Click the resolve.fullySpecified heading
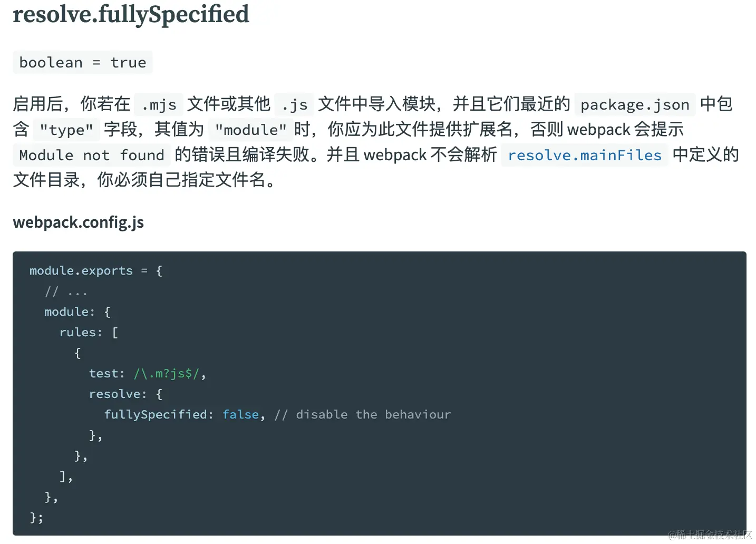756x544 pixels. point(131,15)
